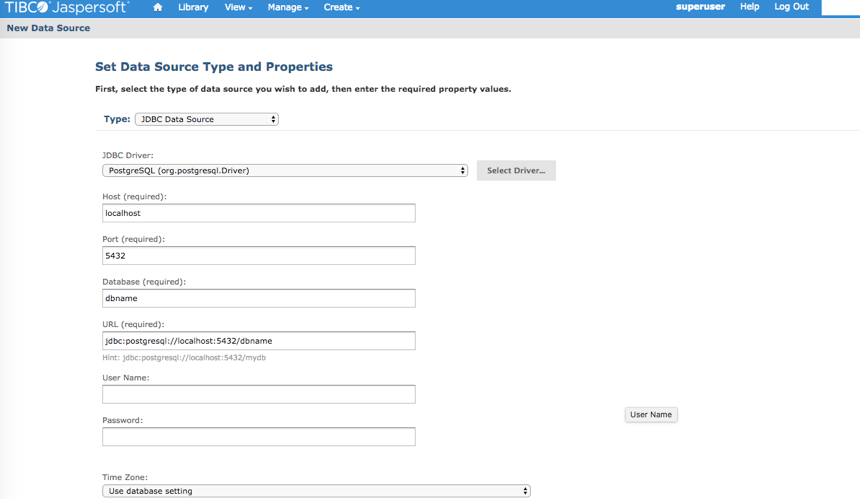
Task: Open the Library menu item
Action: click(193, 7)
